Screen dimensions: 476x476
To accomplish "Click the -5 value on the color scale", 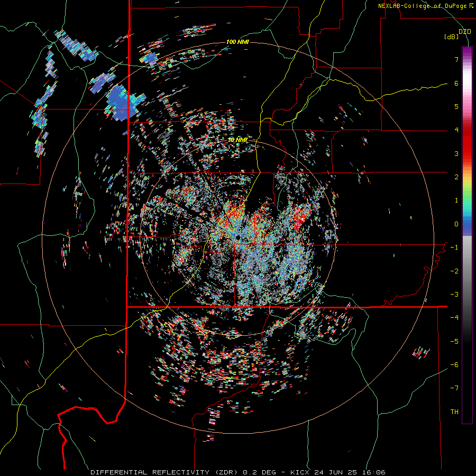I will pyautogui.click(x=454, y=342).
